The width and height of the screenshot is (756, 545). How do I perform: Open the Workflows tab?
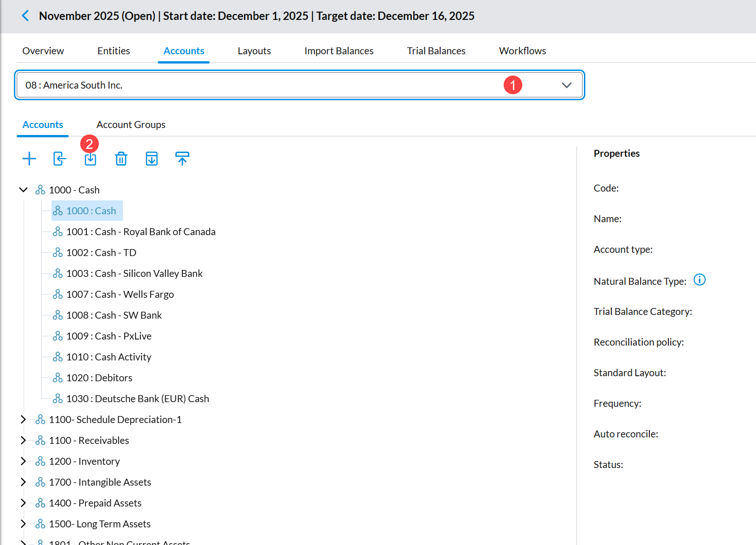522,51
